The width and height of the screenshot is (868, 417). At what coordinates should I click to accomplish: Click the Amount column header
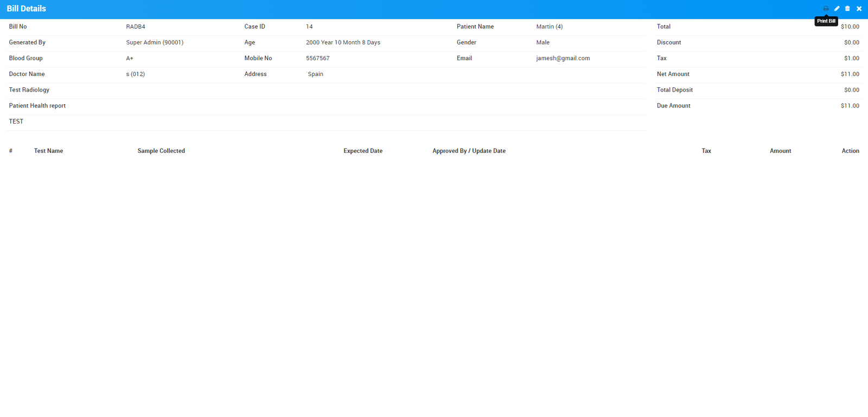coord(780,151)
